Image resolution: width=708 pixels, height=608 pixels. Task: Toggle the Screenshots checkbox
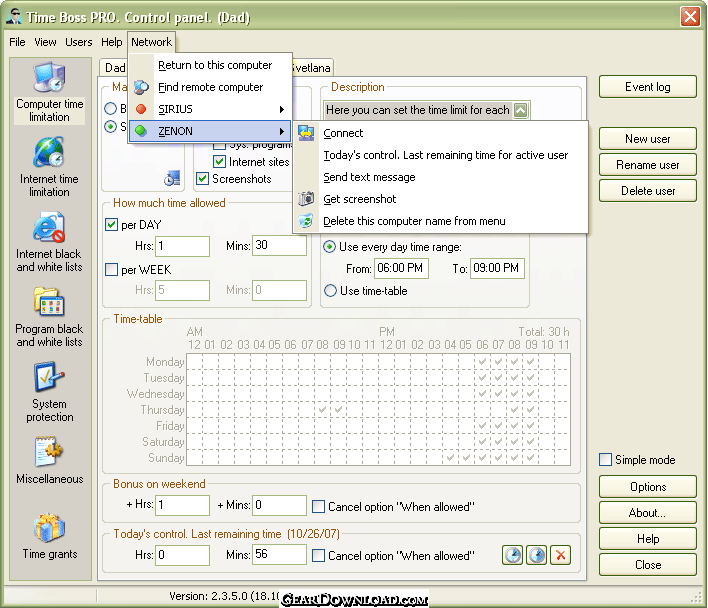click(202, 178)
